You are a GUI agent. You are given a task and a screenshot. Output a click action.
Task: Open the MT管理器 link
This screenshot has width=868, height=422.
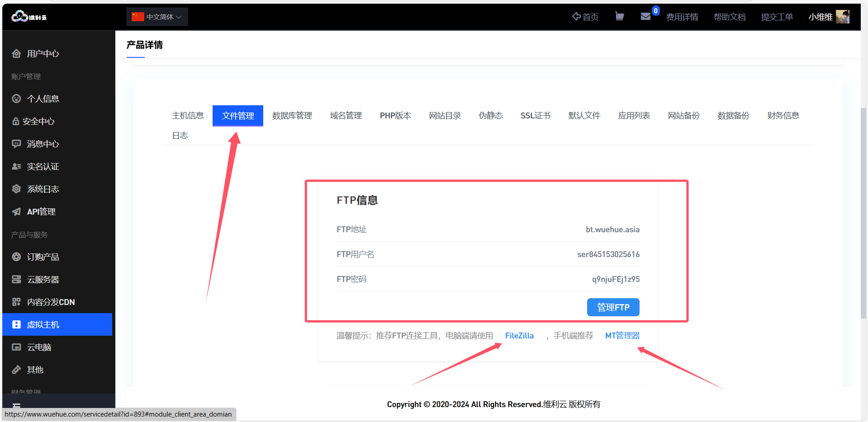tap(622, 336)
